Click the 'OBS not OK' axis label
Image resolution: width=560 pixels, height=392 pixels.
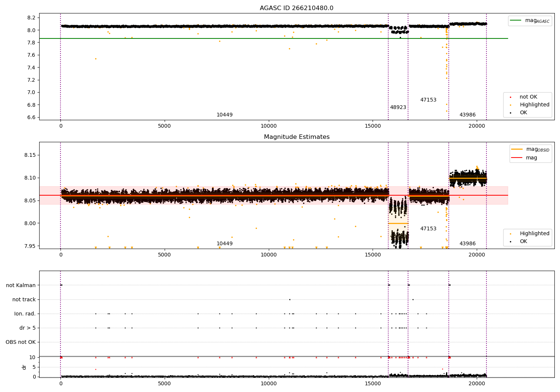tap(21, 342)
